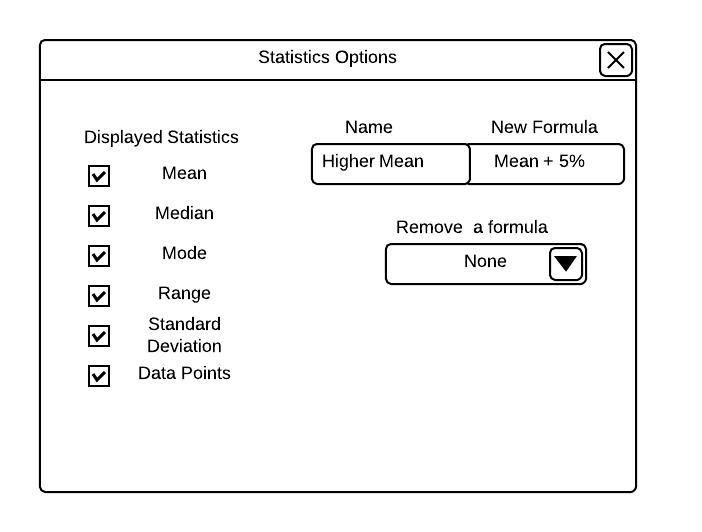Viewport: 702px width, 532px height.
Task: Click the Range label
Action: 184,294
